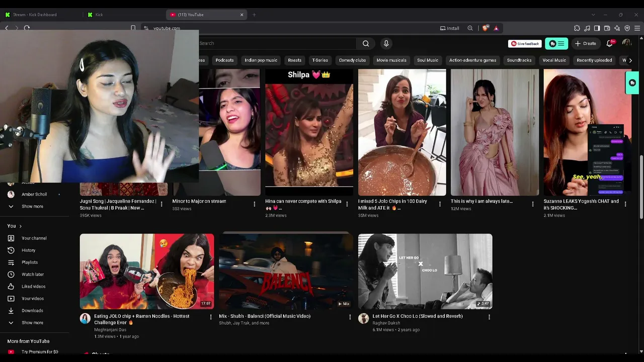644x362 pixels.
Task: Open the Leo AI sparkle icon
Action: click(617, 28)
